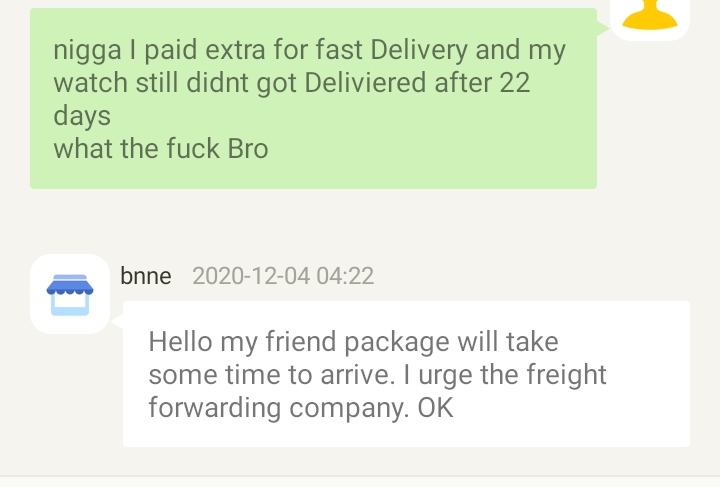Tap the last line of the green message
720x487 pixels.
tap(161, 149)
